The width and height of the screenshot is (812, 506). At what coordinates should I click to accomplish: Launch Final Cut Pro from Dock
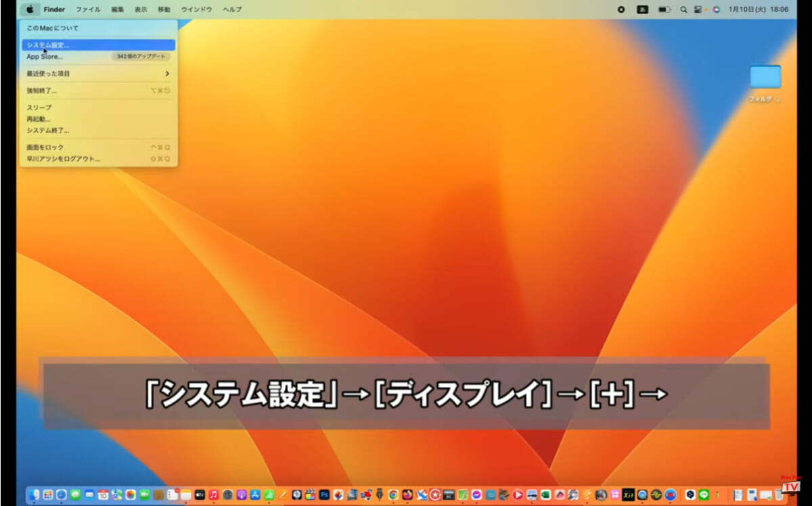pos(311,495)
